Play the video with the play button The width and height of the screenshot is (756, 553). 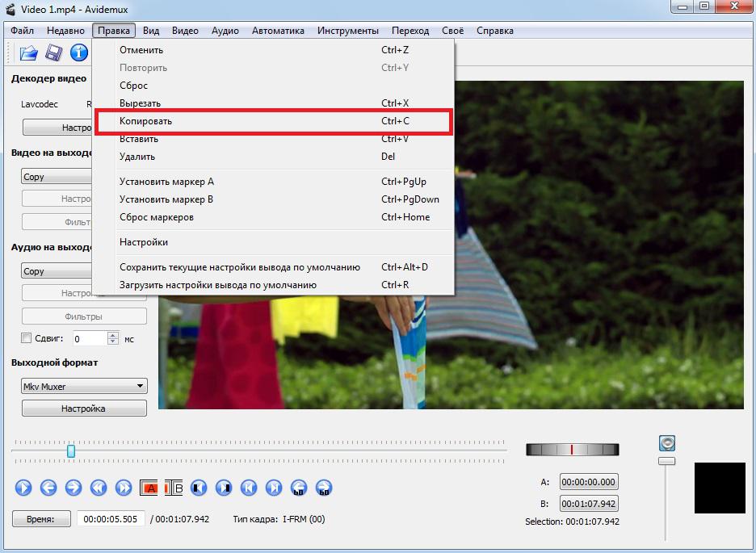pos(23,488)
